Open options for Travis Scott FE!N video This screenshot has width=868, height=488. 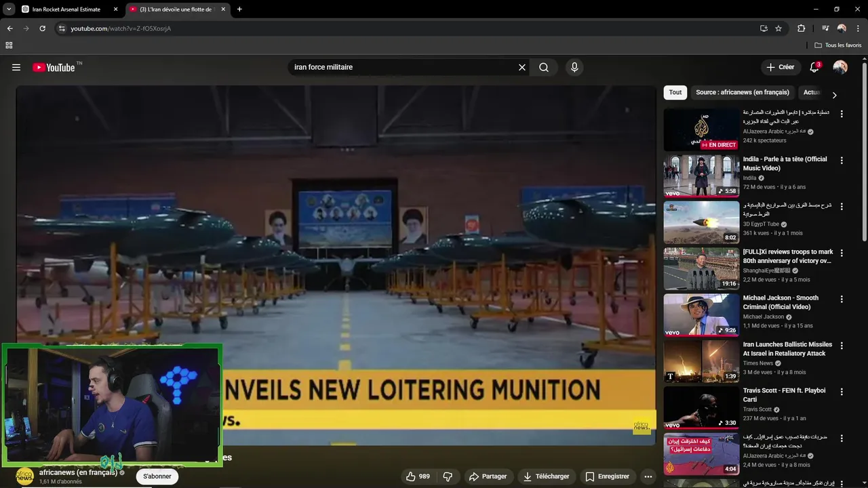(x=842, y=392)
